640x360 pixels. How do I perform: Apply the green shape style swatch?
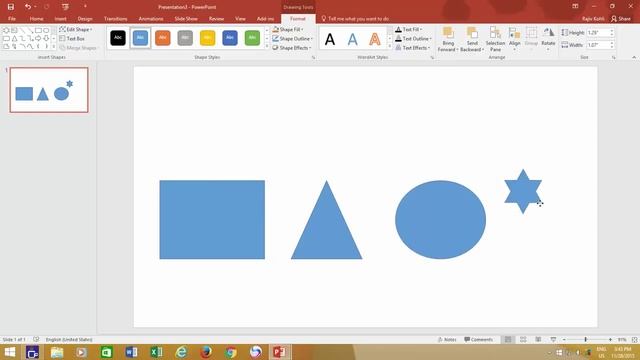[252, 38]
